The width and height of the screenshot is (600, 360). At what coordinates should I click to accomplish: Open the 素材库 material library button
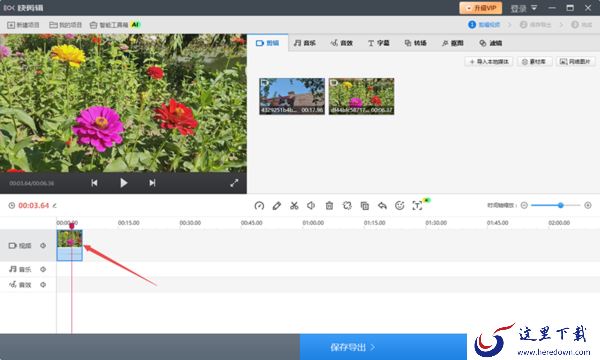(535, 62)
